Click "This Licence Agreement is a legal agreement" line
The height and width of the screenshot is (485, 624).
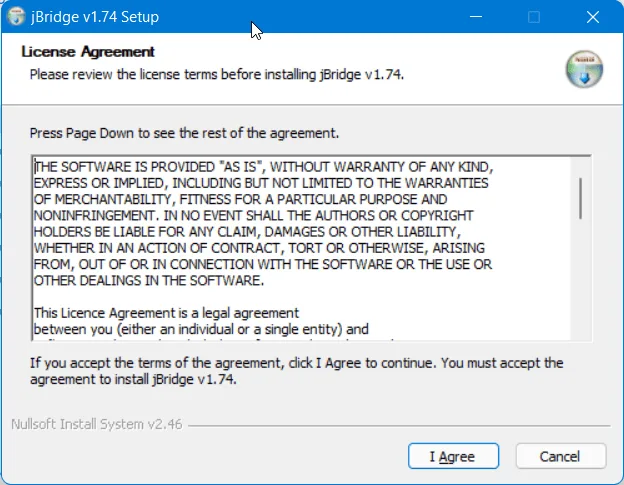coord(166,313)
